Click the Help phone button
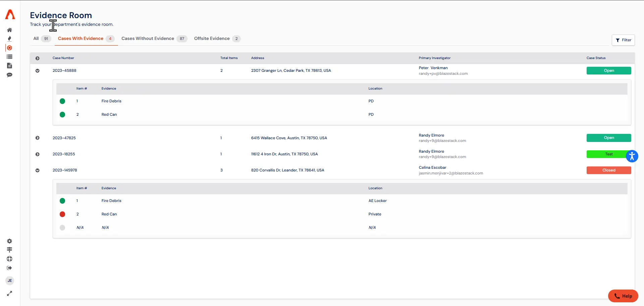This screenshot has width=644, height=306. [x=623, y=296]
